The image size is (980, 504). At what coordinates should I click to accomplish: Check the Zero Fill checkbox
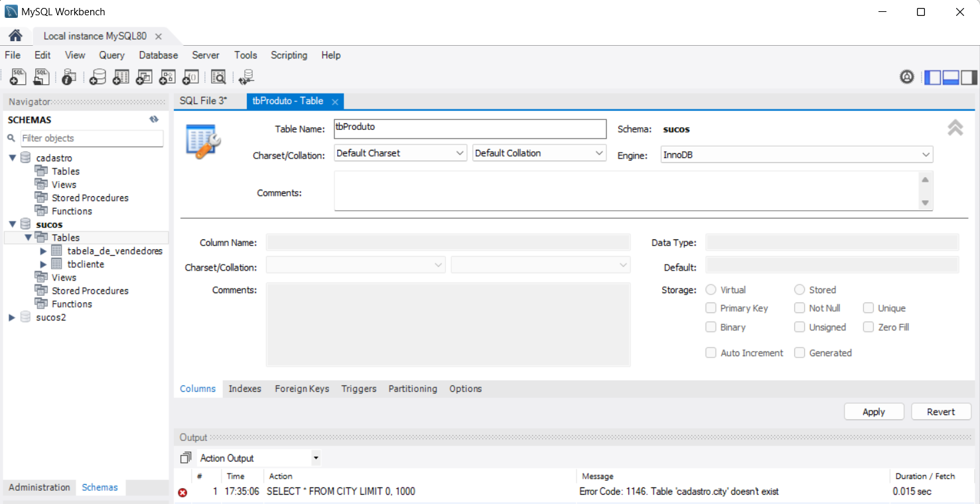click(869, 327)
